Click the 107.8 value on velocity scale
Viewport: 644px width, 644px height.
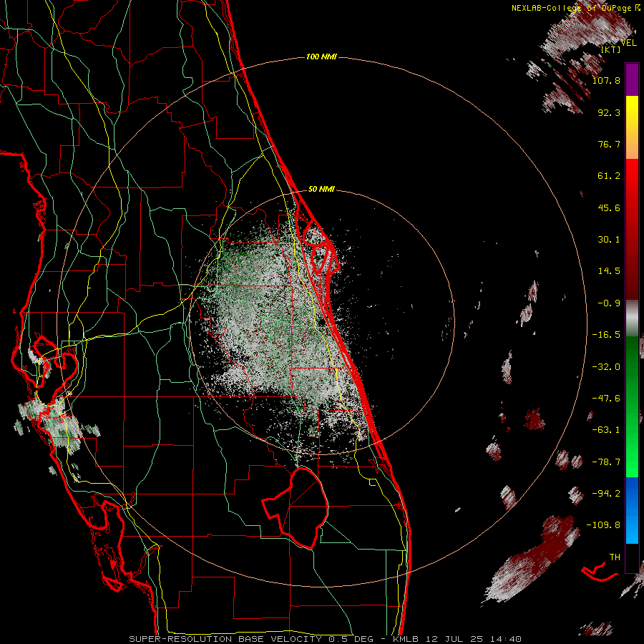pos(606,80)
